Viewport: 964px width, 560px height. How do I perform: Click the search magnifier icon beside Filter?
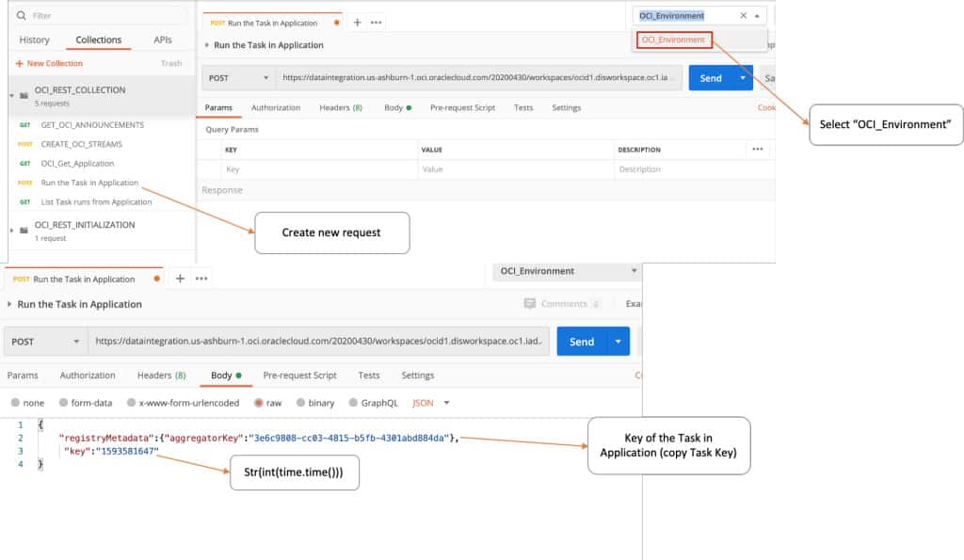[24, 16]
